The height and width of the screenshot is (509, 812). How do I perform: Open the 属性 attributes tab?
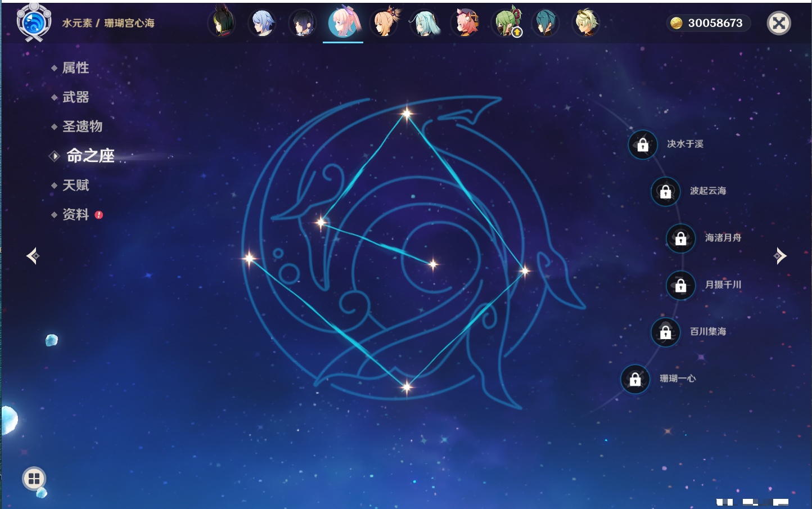(75, 68)
